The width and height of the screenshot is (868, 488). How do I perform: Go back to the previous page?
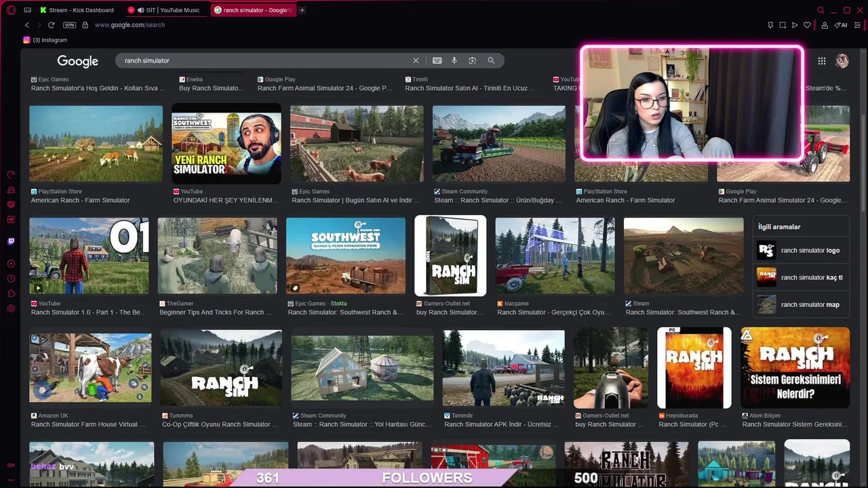pos(27,25)
